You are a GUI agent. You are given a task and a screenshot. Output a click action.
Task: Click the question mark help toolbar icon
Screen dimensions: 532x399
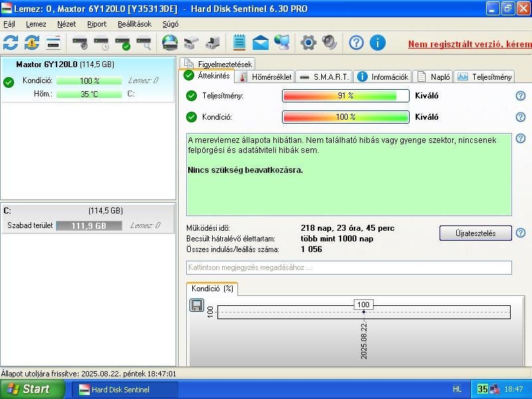click(x=356, y=43)
